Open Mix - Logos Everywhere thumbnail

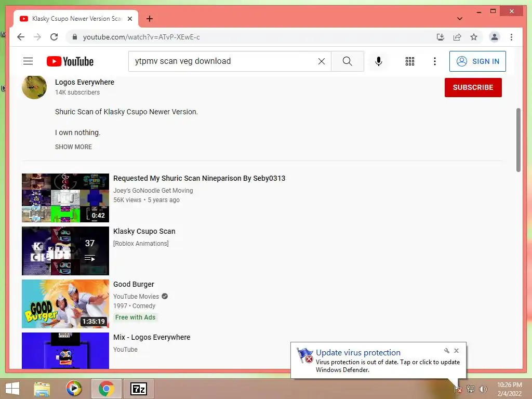point(65,351)
